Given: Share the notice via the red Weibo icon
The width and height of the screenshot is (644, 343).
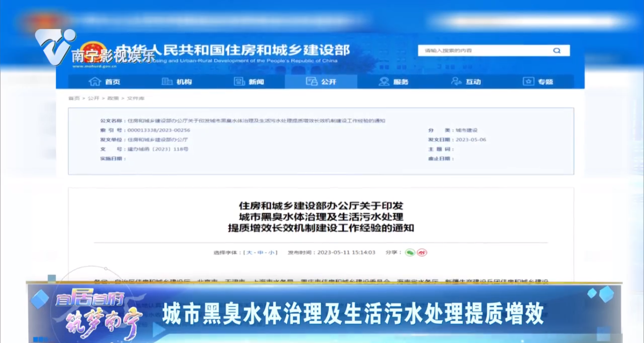Looking at the screenshot, I should tap(421, 252).
